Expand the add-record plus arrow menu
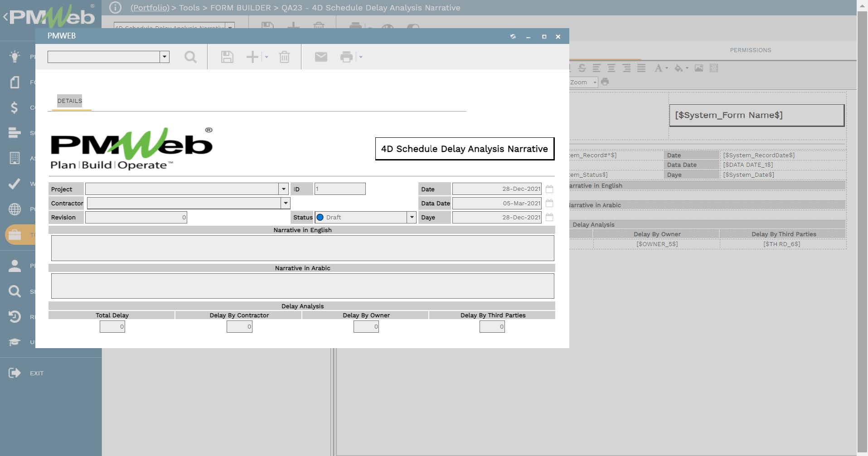The height and width of the screenshot is (456, 868). [266, 57]
